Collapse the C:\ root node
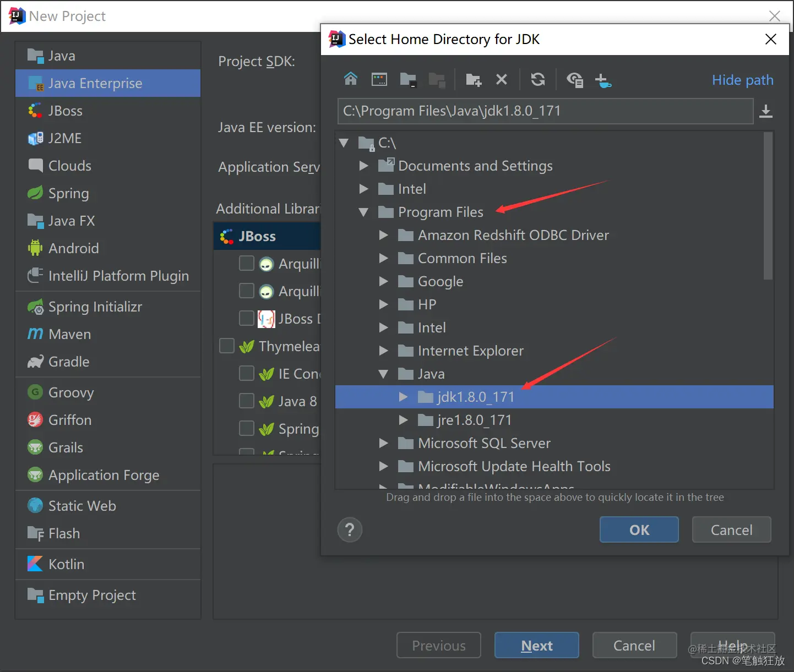 (344, 143)
